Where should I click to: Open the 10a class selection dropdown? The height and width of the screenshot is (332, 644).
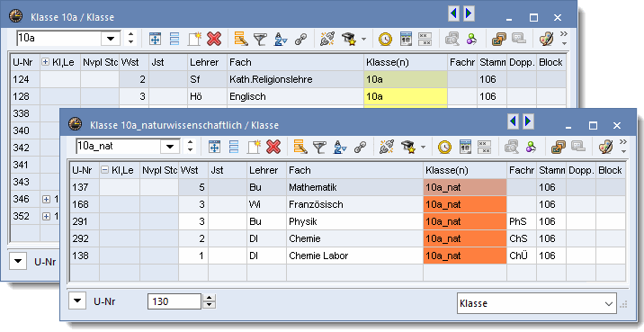[x=111, y=38]
